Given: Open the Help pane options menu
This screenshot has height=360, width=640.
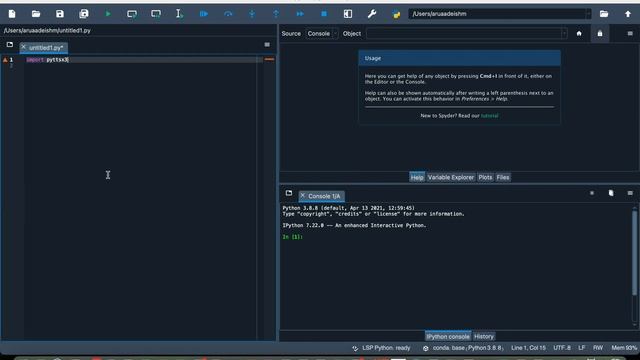Looking at the screenshot, I should (630, 33).
